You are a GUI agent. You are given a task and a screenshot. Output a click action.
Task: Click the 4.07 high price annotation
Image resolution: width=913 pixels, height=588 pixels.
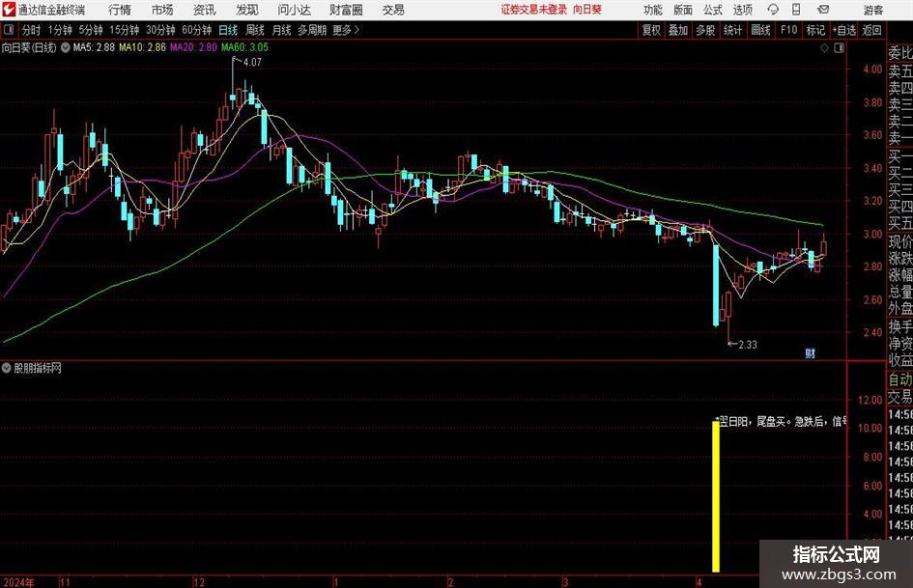tap(253, 63)
